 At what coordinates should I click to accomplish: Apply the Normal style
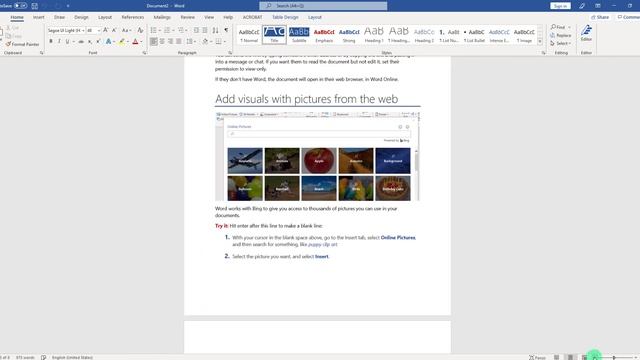(249, 35)
